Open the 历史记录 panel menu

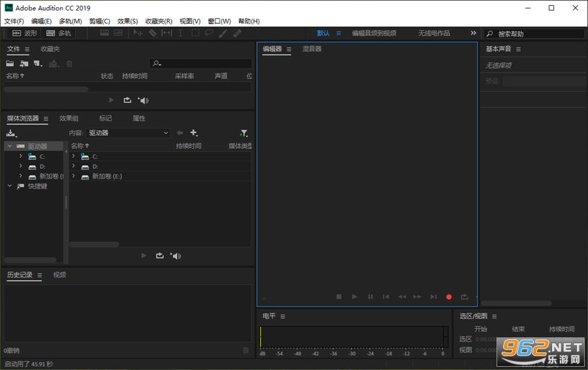click(x=39, y=275)
